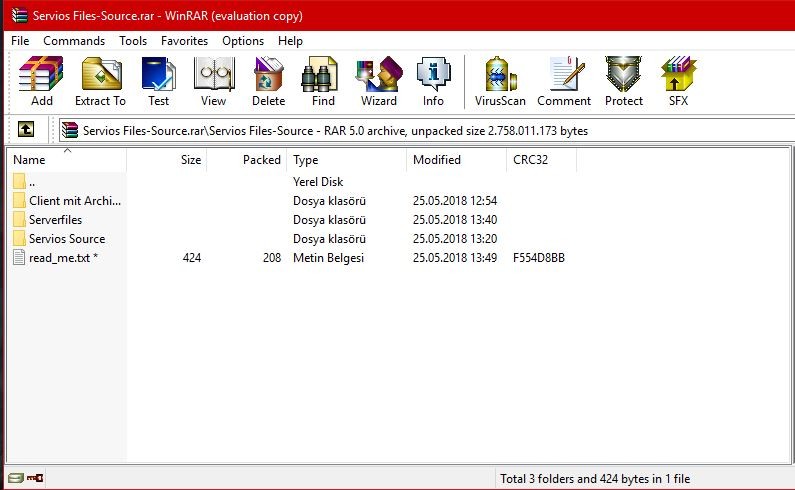795x490 pixels.
Task: Click the Delete files icon
Action: click(268, 74)
